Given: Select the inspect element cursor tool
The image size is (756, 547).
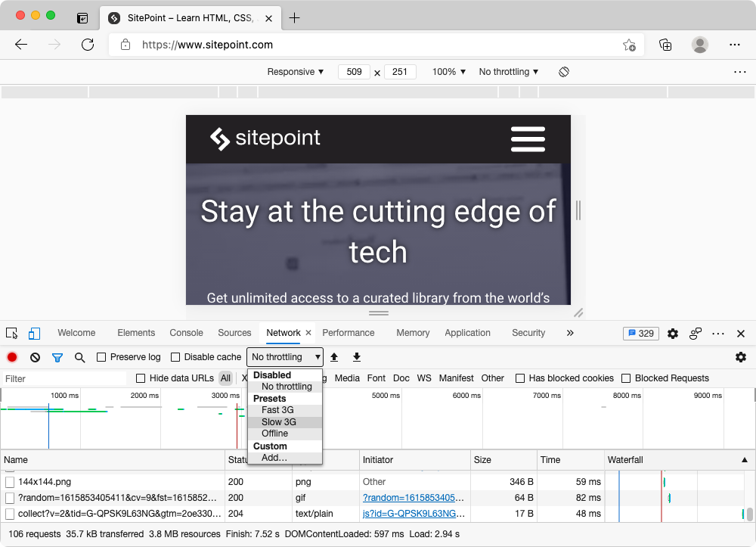Looking at the screenshot, I should point(11,333).
